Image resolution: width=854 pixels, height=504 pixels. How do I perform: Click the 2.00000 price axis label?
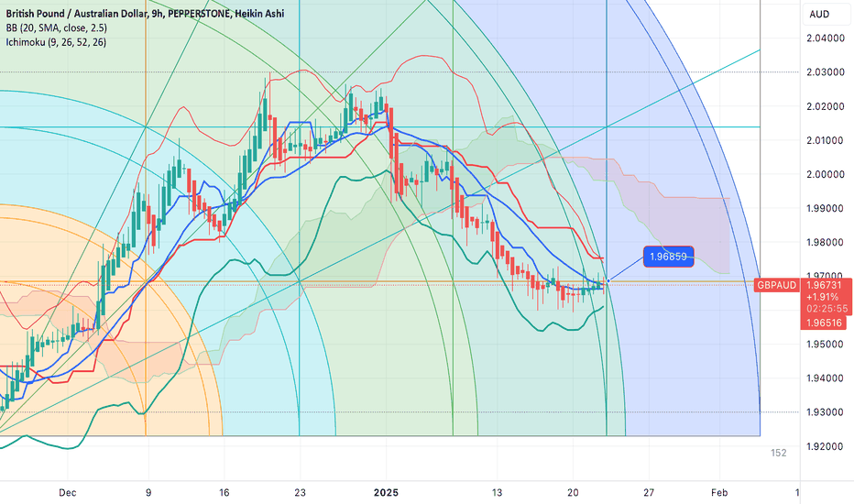[825, 174]
